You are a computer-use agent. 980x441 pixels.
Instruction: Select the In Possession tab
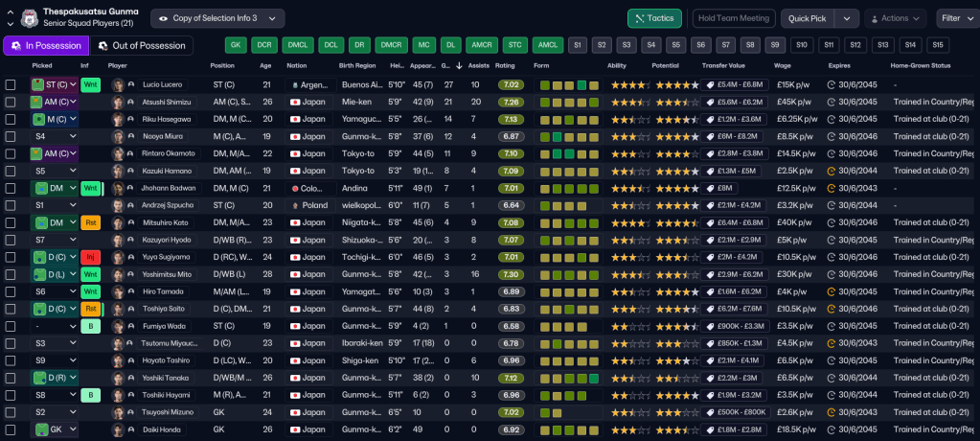pyautogui.click(x=44, y=45)
